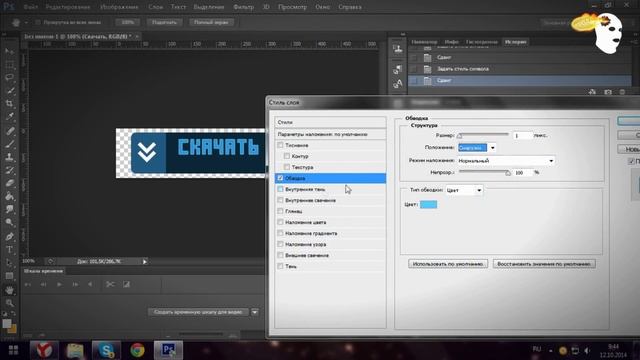Select the Eyedropper tool
The height and width of the screenshot is (360, 640).
[x=9, y=117]
